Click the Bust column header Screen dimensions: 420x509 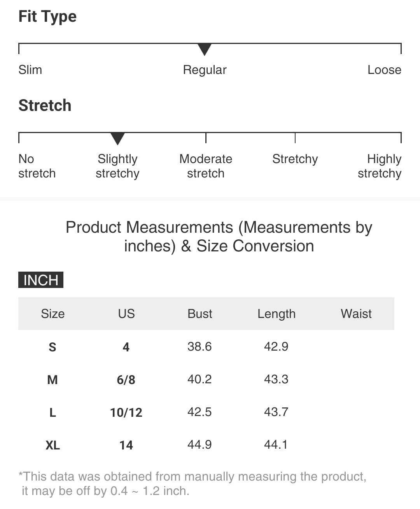point(200,314)
